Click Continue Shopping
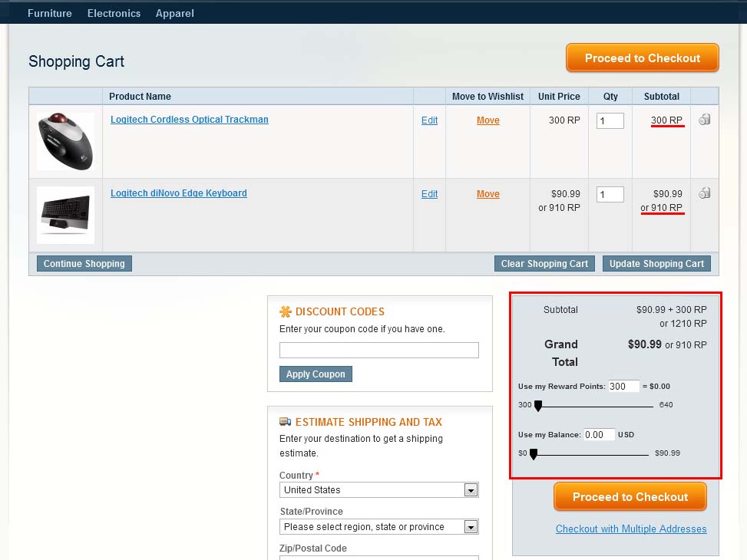This screenshot has height=560, width=747. tap(84, 263)
